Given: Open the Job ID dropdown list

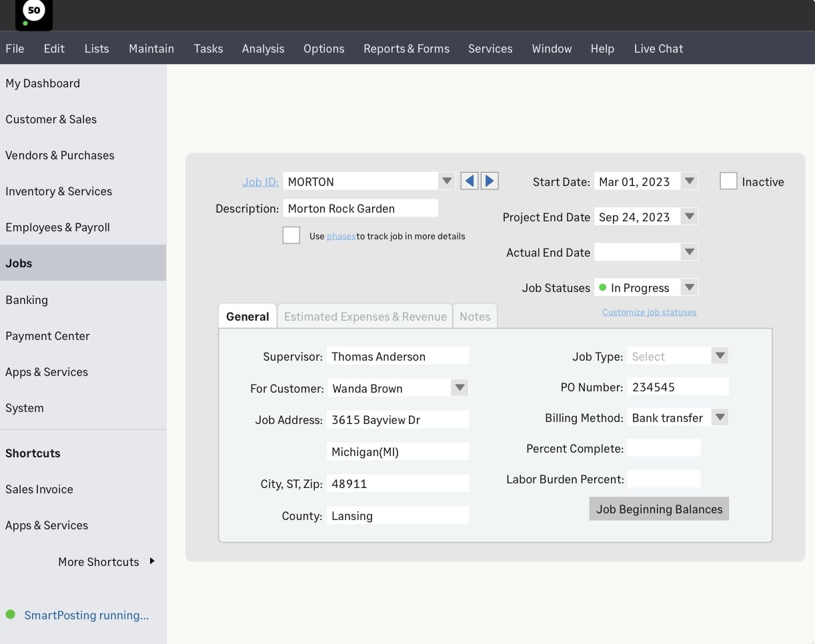Looking at the screenshot, I should pyautogui.click(x=446, y=181).
